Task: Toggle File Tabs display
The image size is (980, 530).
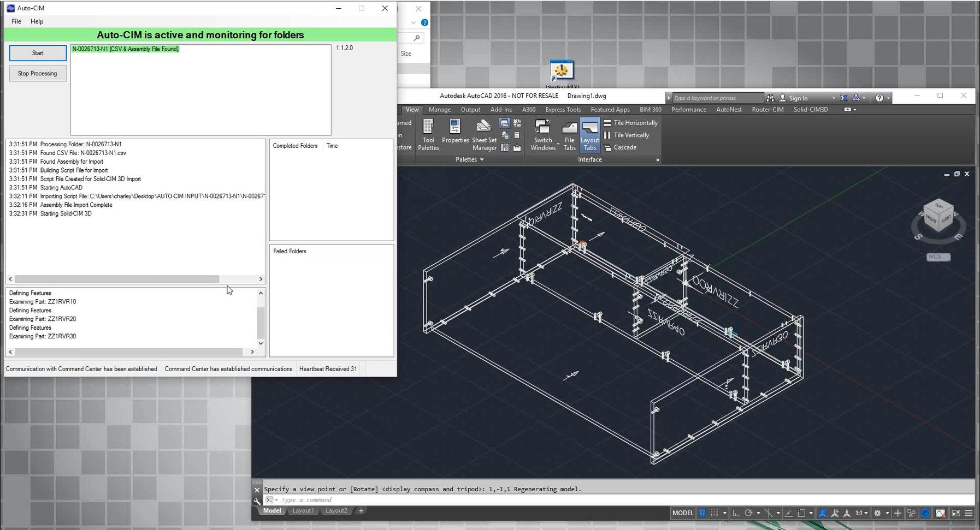Action: pyautogui.click(x=569, y=135)
